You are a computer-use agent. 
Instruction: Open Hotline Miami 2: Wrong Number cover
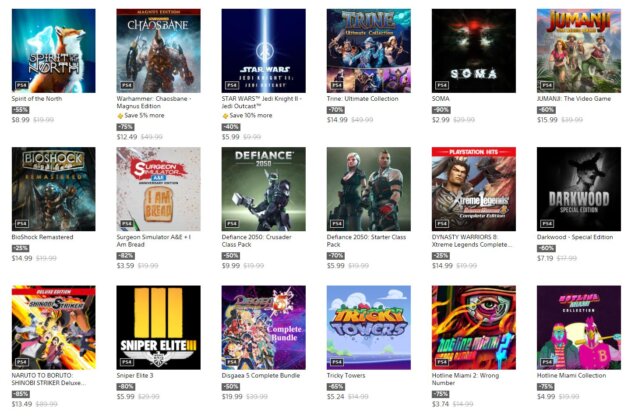[x=474, y=328]
